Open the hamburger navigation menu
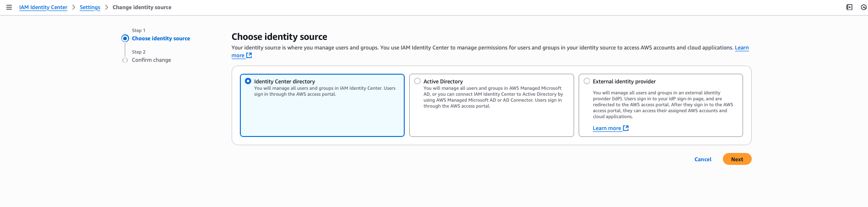 coord(9,7)
